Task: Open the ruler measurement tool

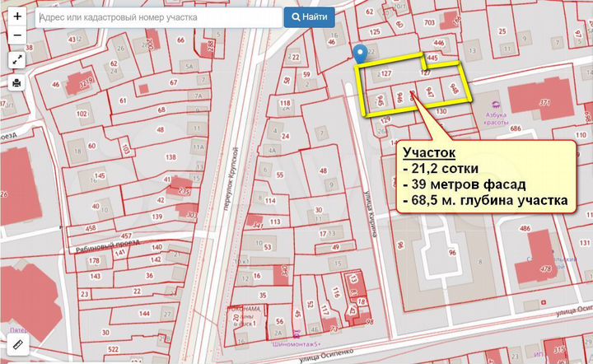Action: coord(18,345)
